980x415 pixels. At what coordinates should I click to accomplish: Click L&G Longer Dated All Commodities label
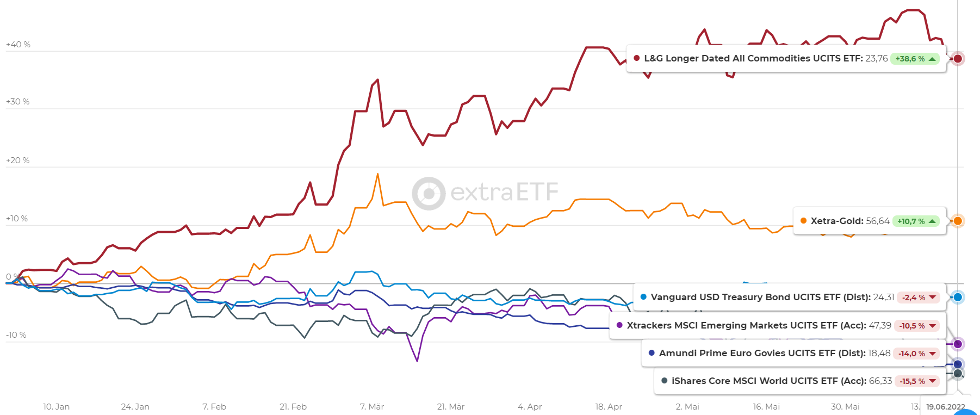coord(753,58)
